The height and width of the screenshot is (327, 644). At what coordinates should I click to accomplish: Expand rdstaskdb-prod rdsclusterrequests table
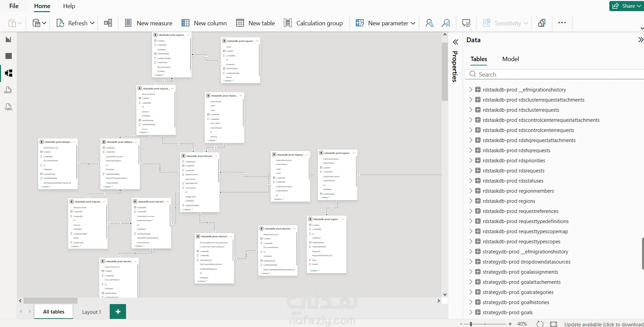tap(471, 110)
